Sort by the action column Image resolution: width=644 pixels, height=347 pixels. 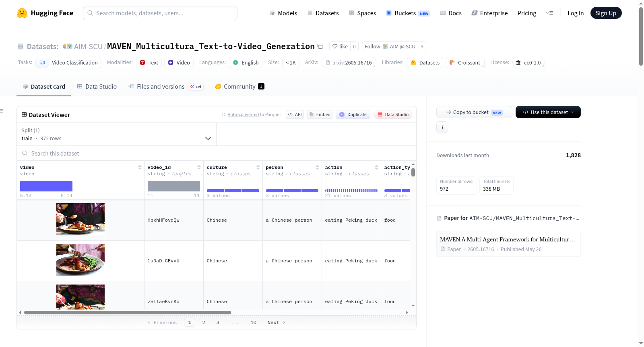point(376,167)
